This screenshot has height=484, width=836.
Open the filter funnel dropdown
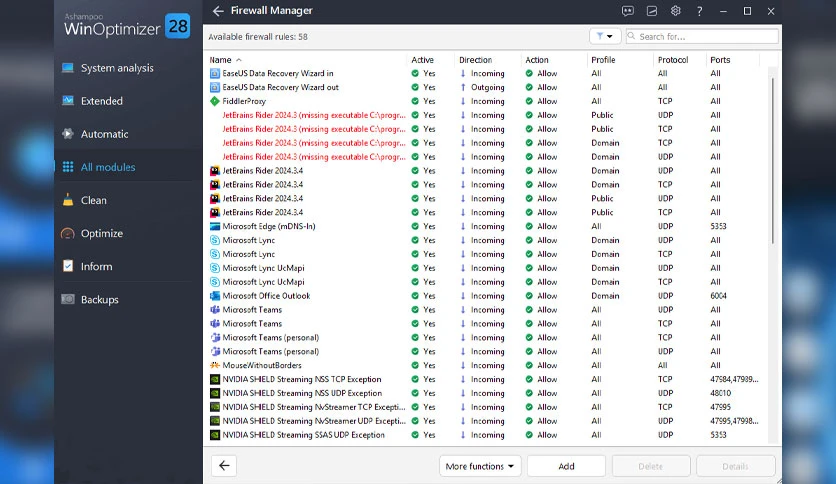pos(605,36)
